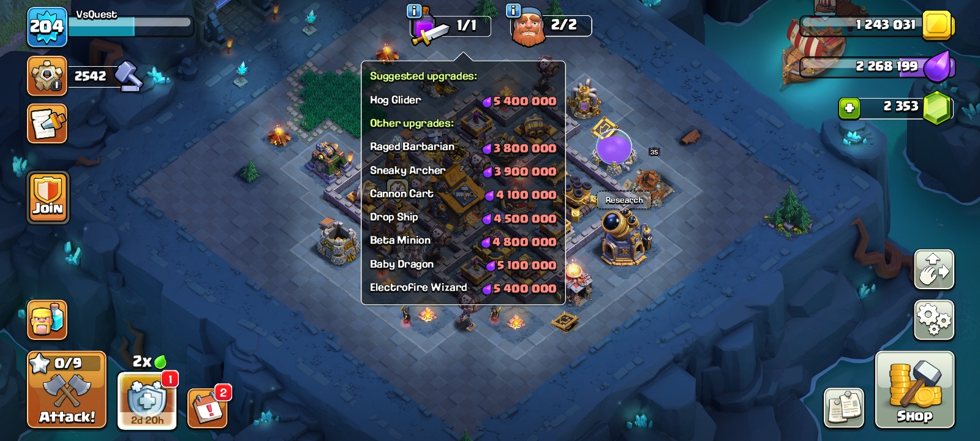Open the gear achievements icon beside 2542
This screenshot has height=441, width=980.
click(47, 76)
